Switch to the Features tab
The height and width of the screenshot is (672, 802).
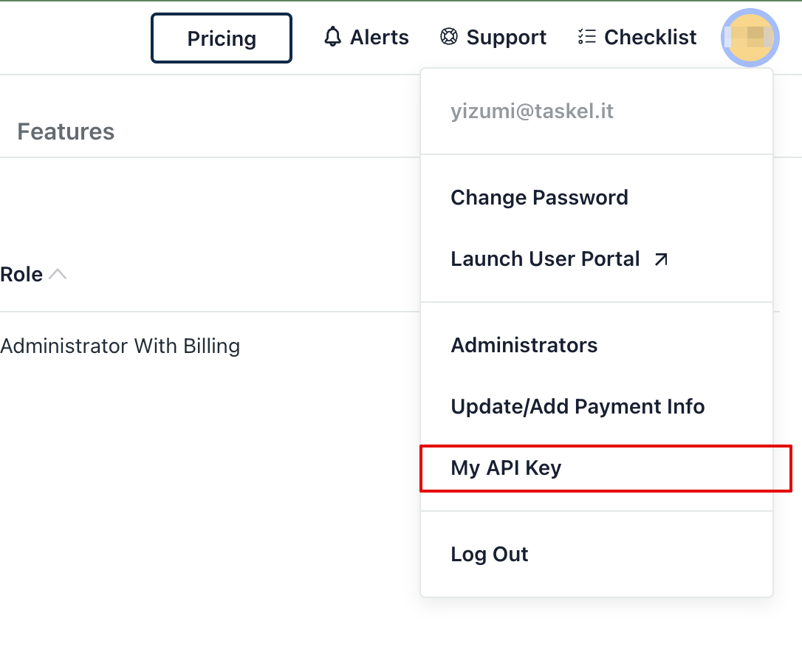pos(66,132)
